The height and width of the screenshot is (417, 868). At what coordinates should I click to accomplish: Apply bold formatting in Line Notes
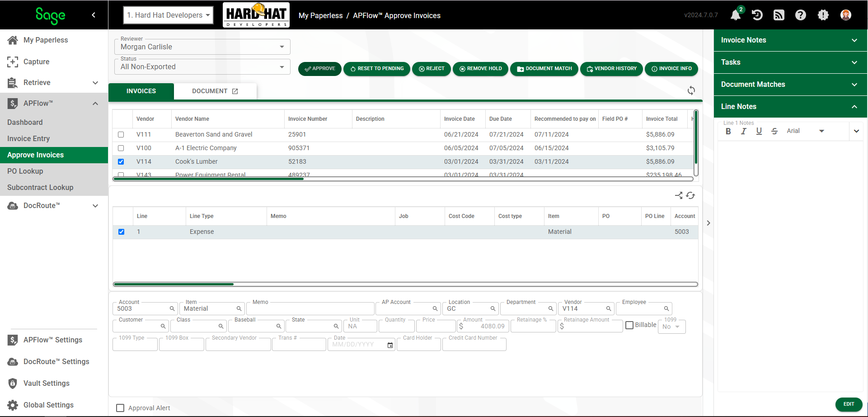pos(728,131)
